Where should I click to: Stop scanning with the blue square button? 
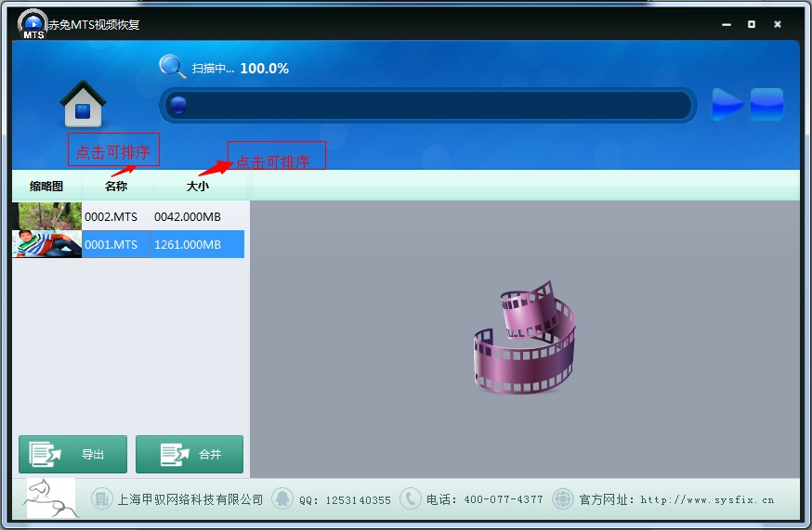(x=766, y=104)
